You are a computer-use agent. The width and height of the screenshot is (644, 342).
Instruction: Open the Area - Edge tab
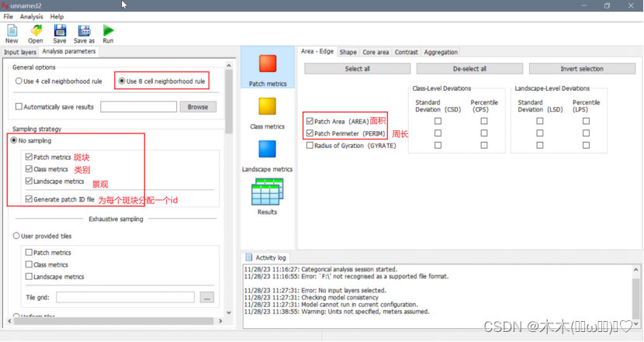pos(317,51)
